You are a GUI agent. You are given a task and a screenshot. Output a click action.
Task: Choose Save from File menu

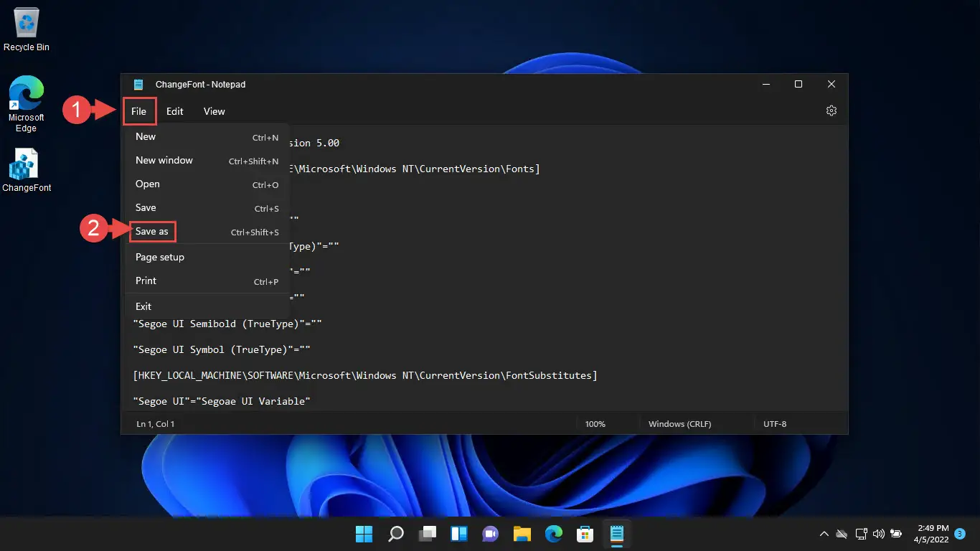point(207,208)
